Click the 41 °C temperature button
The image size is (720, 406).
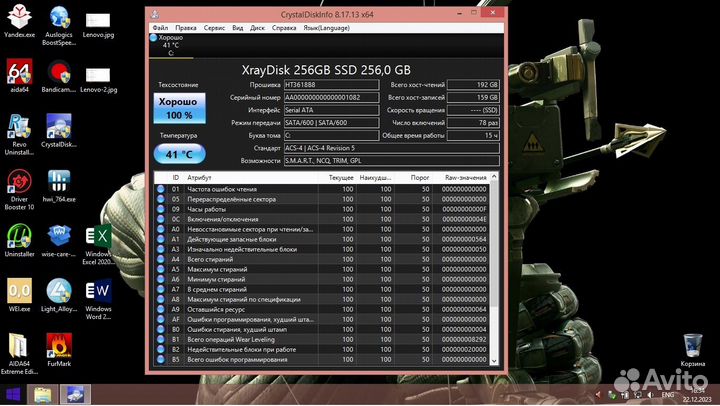click(180, 154)
